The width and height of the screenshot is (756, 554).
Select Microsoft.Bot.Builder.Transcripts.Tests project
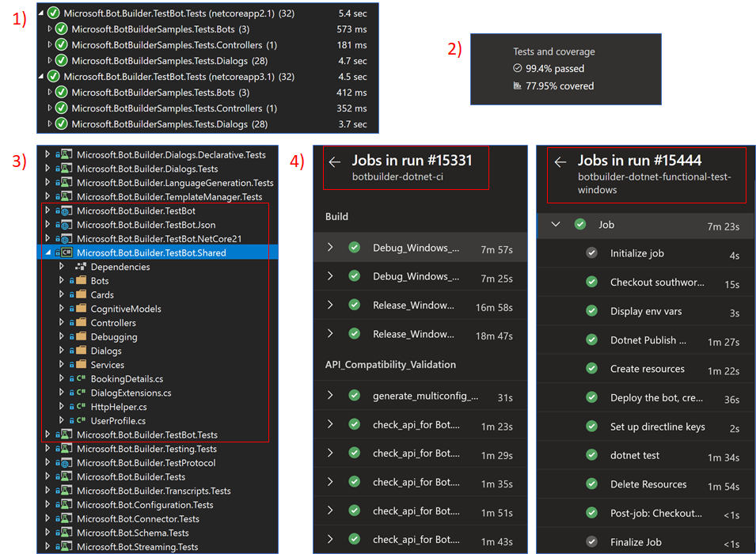154,491
